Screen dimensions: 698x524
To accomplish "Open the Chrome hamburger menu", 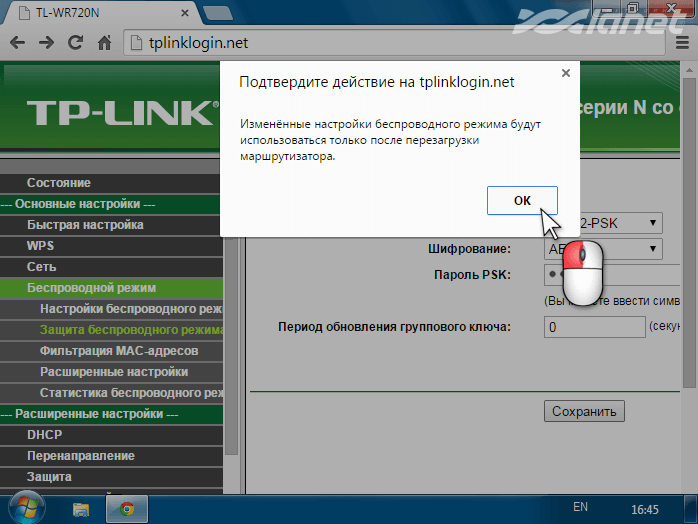I will pyautogui.click(x=682, y=43).
